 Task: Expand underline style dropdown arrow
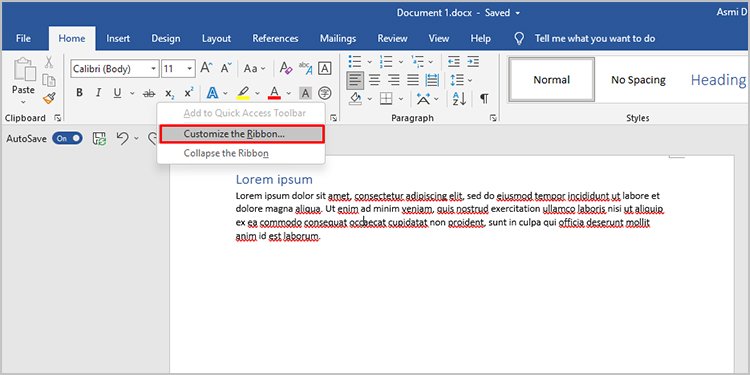tap(132, 94)
